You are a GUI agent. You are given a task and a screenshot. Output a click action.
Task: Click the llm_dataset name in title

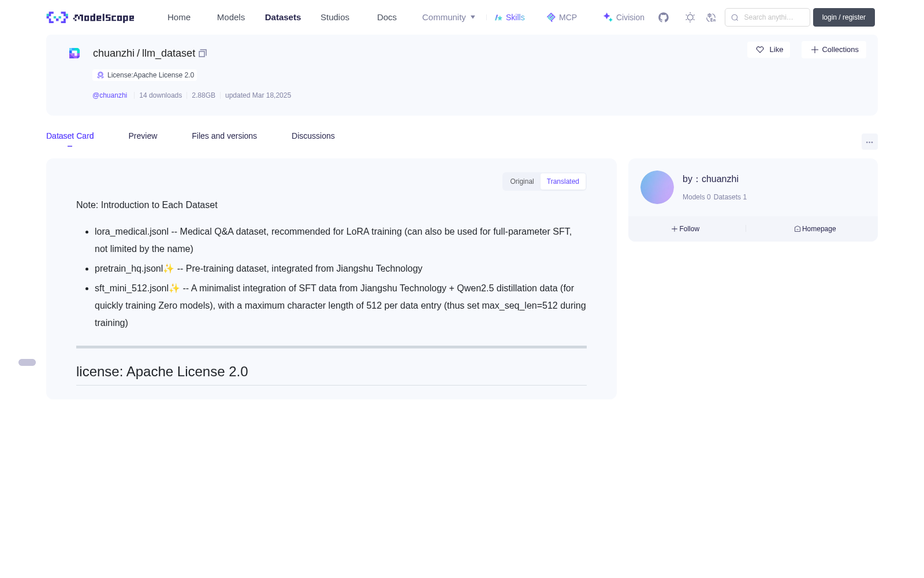(169, 53)
